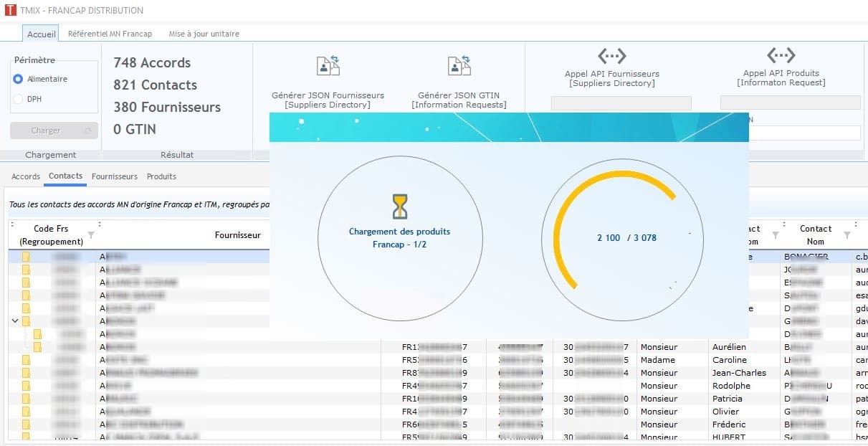Select the Jean-Charles contact row
Image resolution: width=868 pixels, height=446 pixels.
pyautogui.click(x=738, y=373)
